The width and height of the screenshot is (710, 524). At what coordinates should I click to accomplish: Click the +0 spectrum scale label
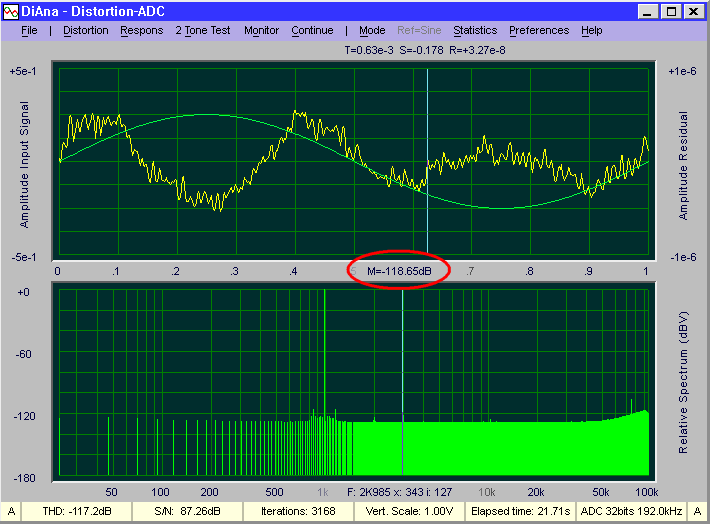pos(24,293)
